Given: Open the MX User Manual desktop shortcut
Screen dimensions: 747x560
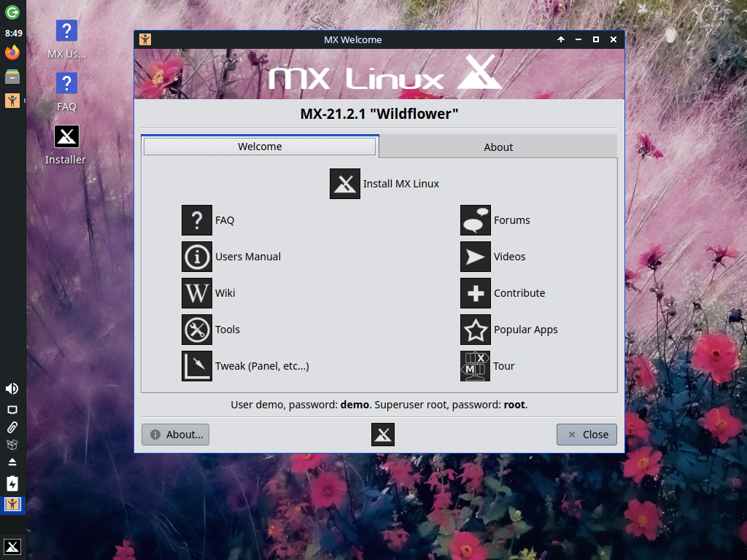Looking at the screenshot, I should tap(66, 31).
